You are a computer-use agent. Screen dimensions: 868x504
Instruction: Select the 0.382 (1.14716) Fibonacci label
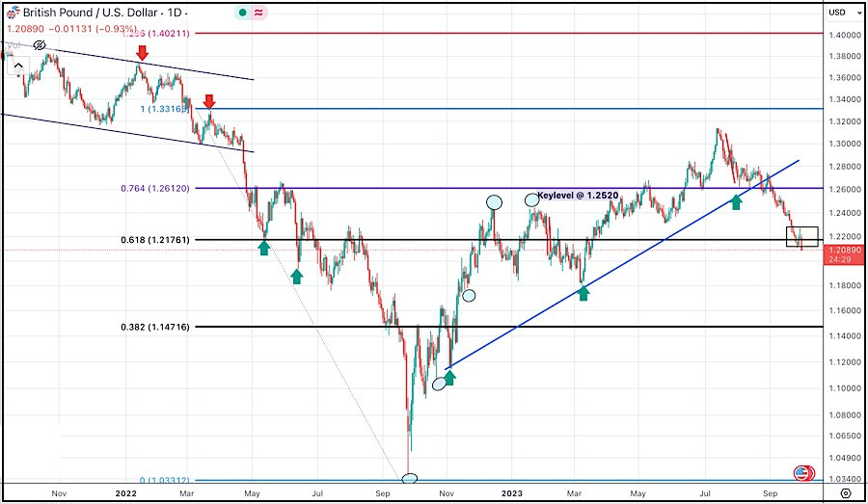pos(155,327)
